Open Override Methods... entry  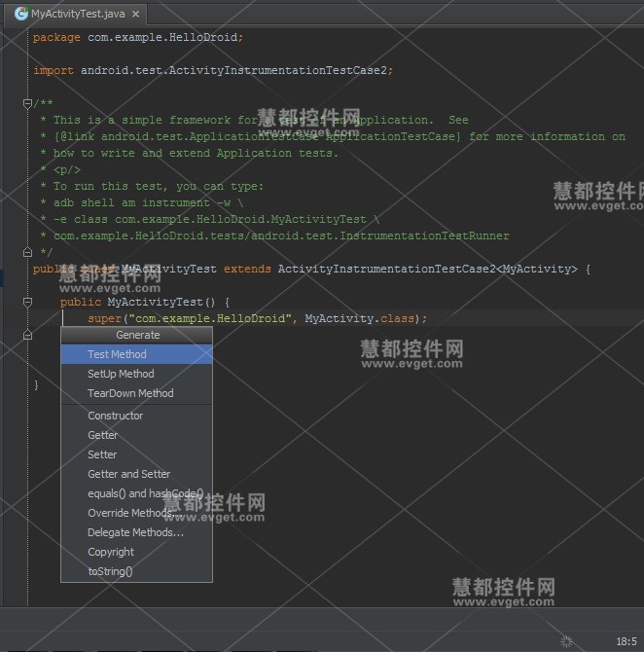(137, 513)
